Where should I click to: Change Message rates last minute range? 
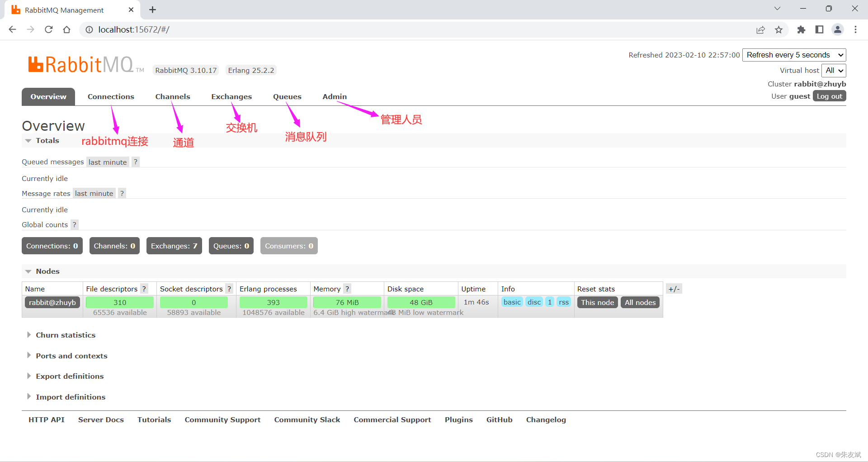point(94,193)
